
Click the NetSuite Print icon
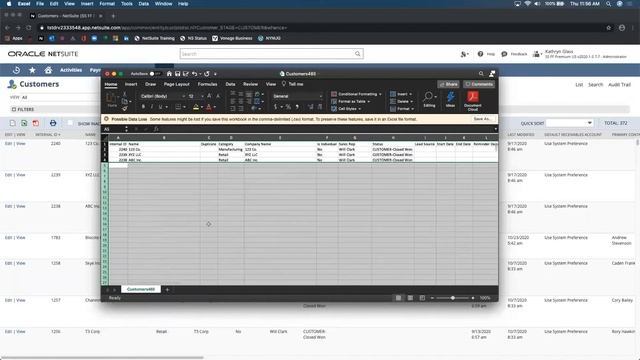53,123
